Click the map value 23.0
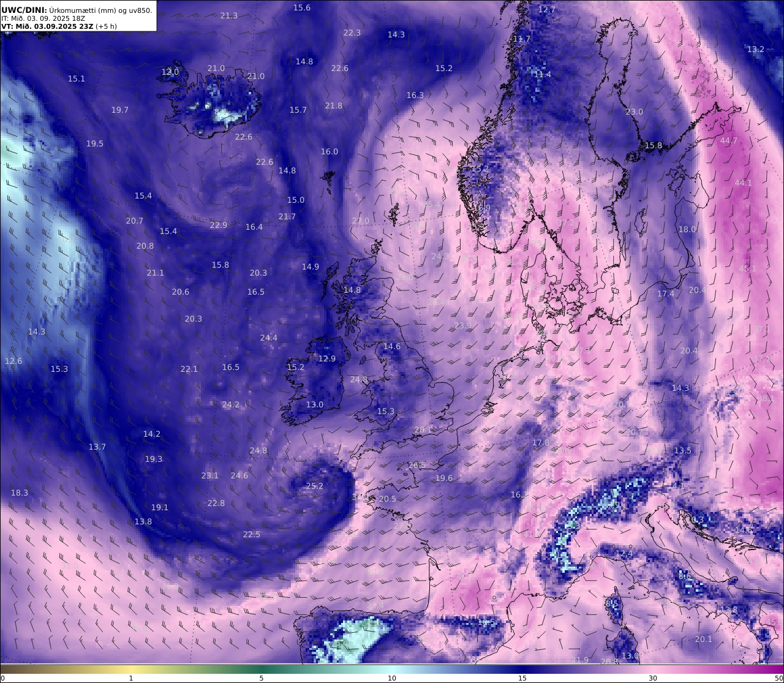Image resolution: width=784 pixels, height=683 pixels. tap(635, 111)
